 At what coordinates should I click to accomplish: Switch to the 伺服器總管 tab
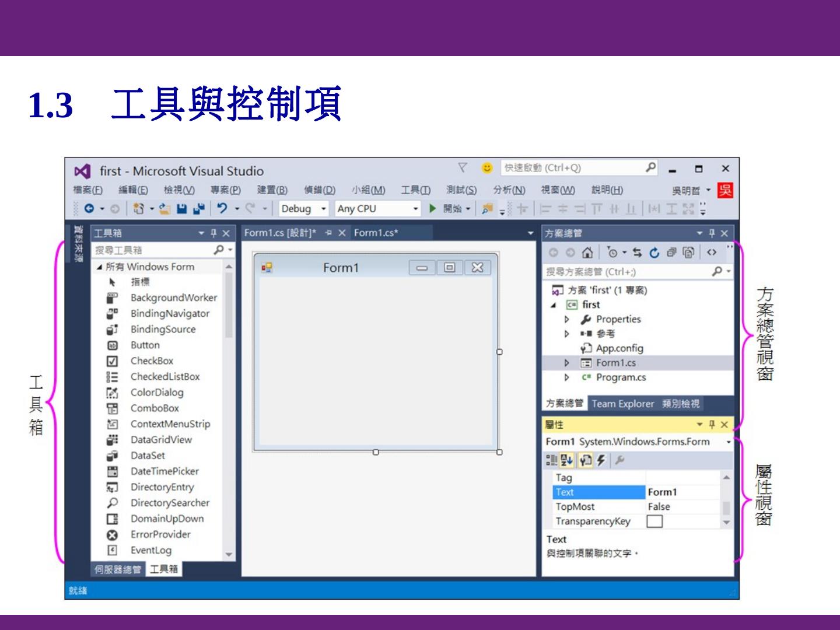(118, 569)
